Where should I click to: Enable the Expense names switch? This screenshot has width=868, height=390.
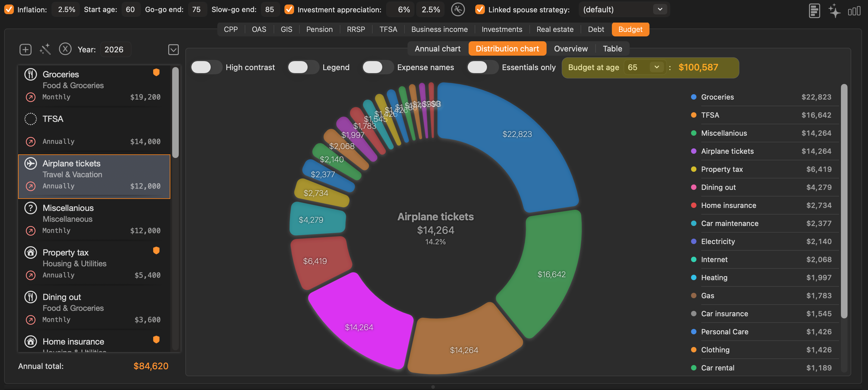pos(378,67)
